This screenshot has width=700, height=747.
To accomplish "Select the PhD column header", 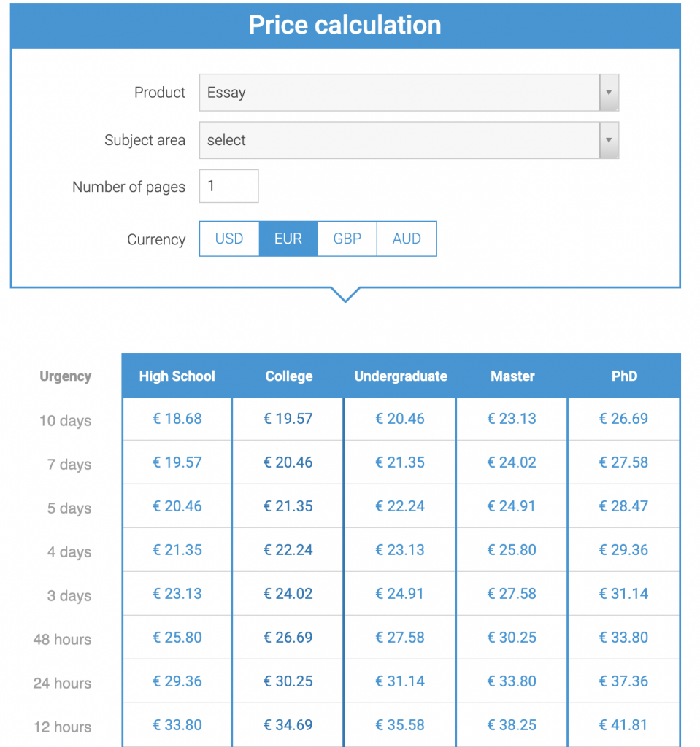I will tap(624, 376).
